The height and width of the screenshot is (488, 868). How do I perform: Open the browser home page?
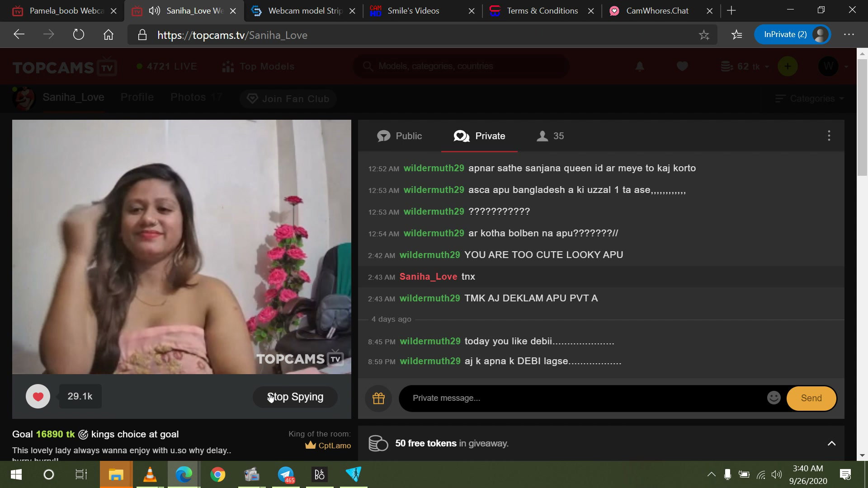coord(108,35)
